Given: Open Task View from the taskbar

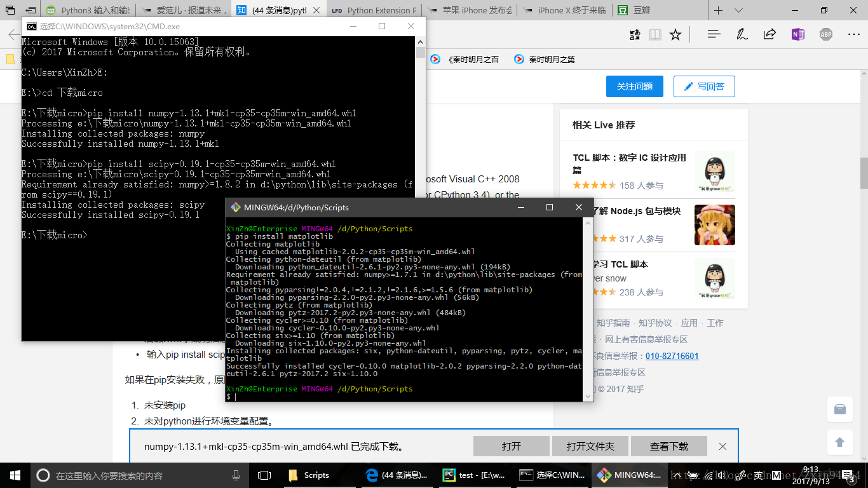Looking at the screenshot, I should coord(264,475).
